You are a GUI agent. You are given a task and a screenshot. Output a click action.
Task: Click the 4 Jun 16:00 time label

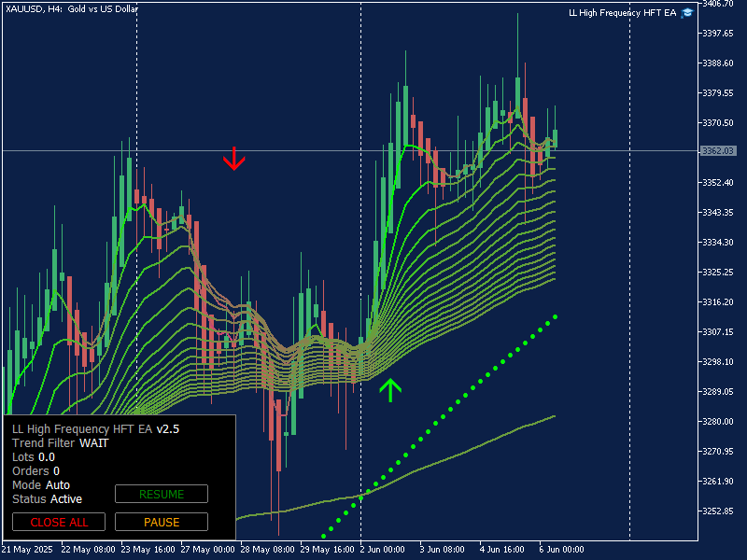tap(501, 549)
